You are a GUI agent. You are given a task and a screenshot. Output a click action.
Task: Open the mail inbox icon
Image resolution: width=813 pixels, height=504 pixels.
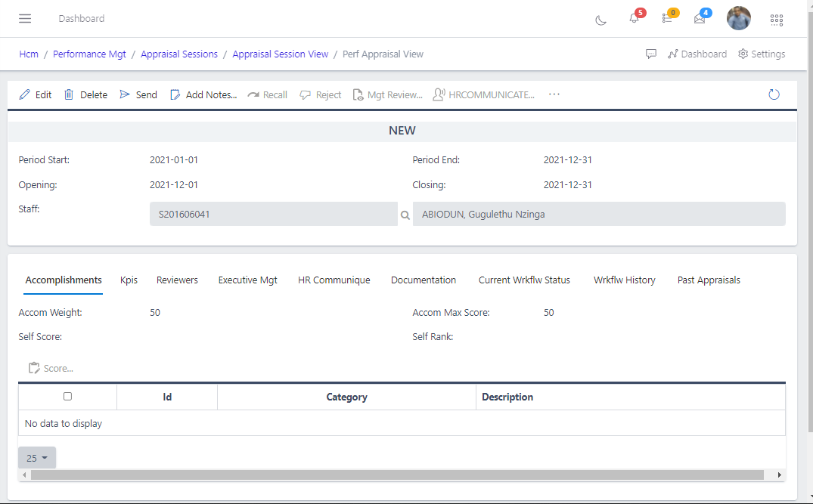pos(700,19)
